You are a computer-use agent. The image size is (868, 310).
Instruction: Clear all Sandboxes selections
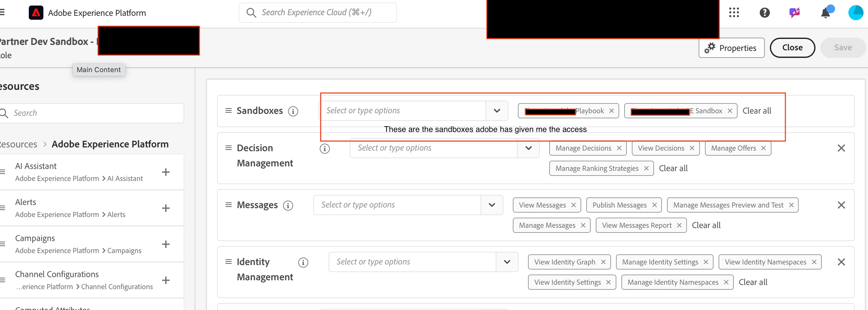tap(757, 111)
